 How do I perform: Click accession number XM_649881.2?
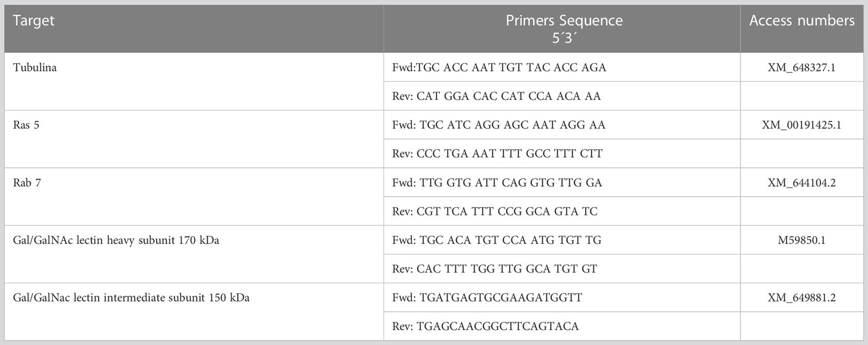click(x=802, y=298)
